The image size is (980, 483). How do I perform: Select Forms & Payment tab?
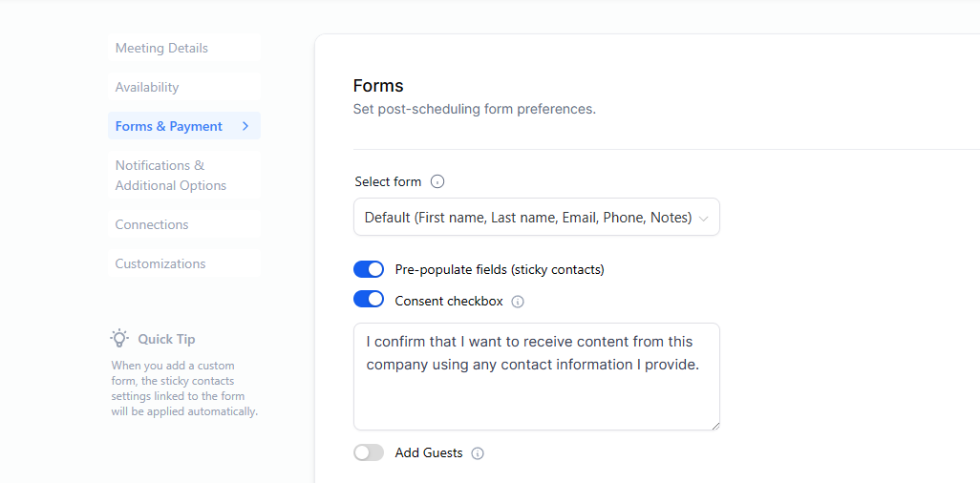tap(169, 126)
